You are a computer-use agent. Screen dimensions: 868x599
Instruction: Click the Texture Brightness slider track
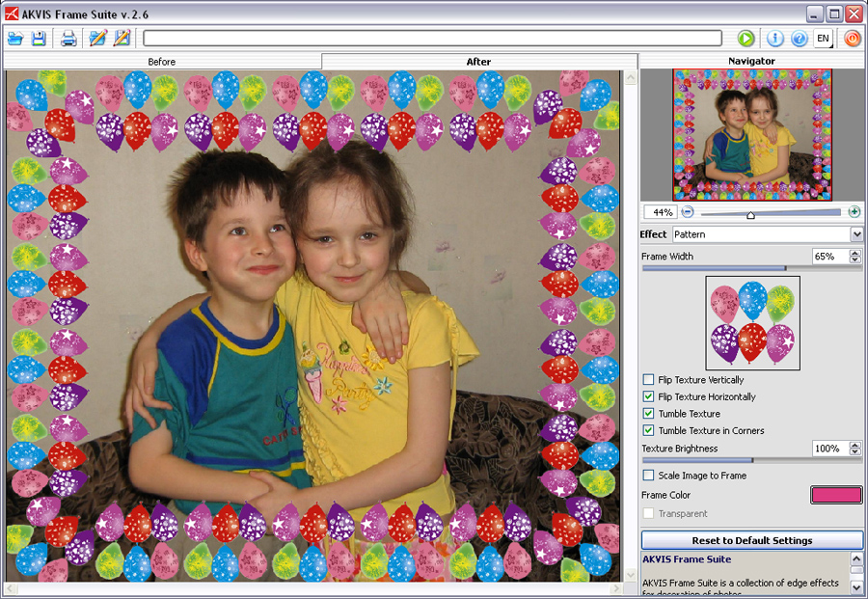751,460
